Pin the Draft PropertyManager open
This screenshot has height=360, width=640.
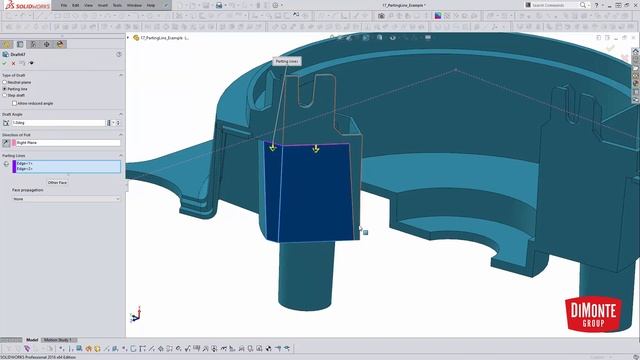(31, 63)
